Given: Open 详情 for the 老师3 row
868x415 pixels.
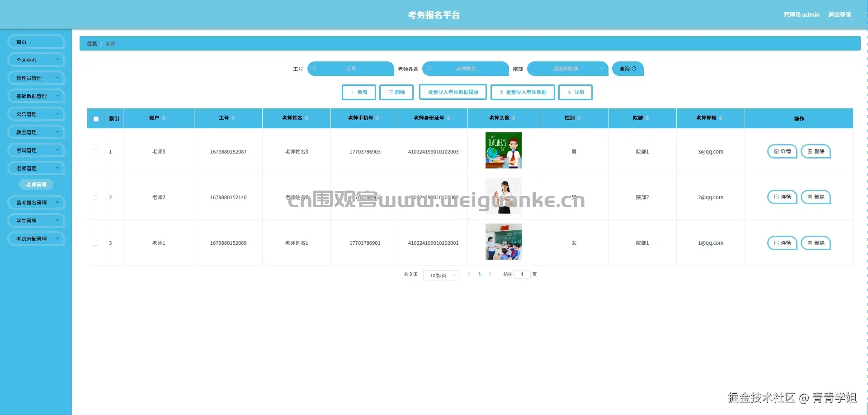Looking at the screenshot, I should click(782, 151).
